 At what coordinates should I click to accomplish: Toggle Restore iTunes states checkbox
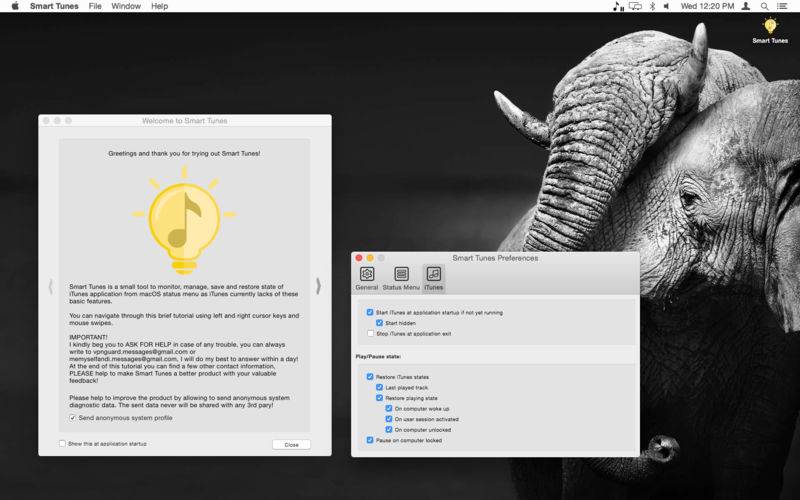[370, 377]
